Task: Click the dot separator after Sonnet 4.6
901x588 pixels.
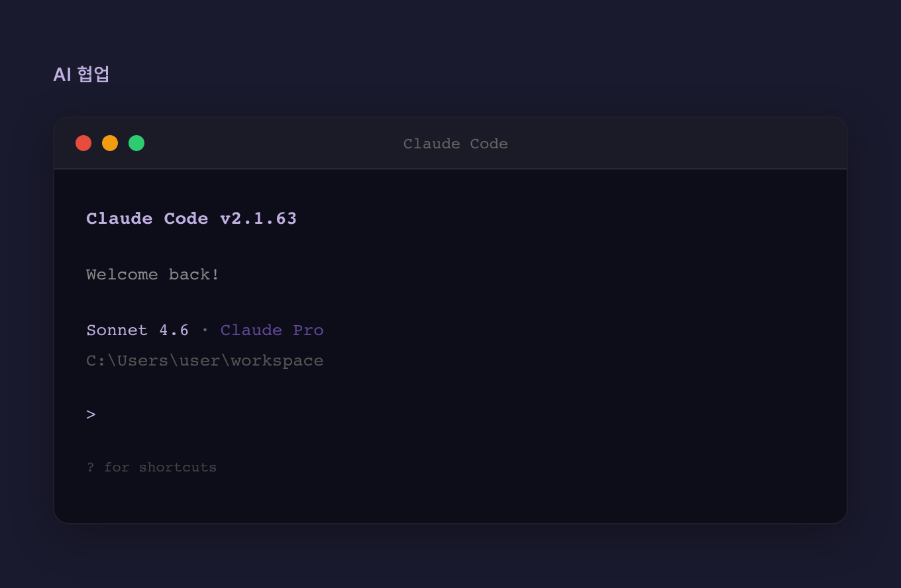Action: [x=205, y=330]
